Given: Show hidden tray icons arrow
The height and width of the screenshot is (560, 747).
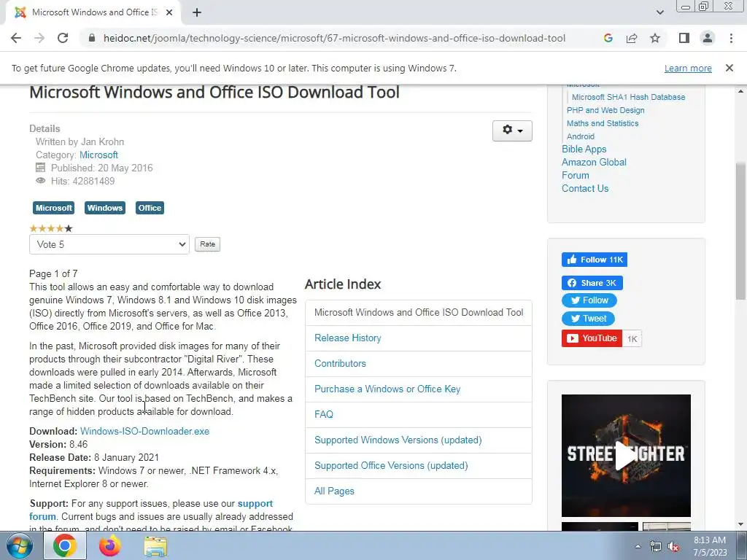Looking at the screenshot, I should pyautogui.click(x=638, y=546).
